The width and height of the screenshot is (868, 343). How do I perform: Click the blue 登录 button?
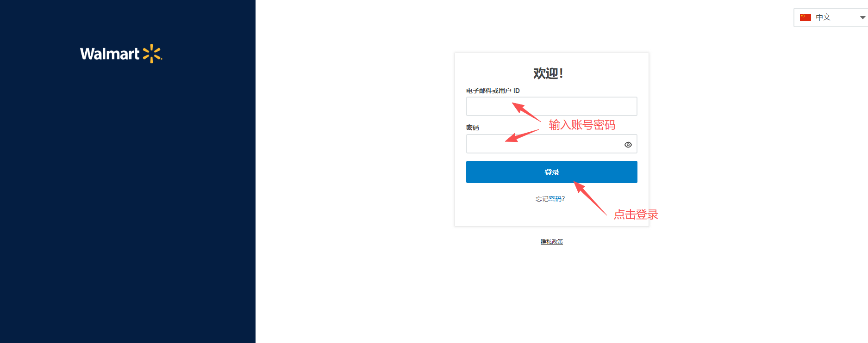click(551, 172)
